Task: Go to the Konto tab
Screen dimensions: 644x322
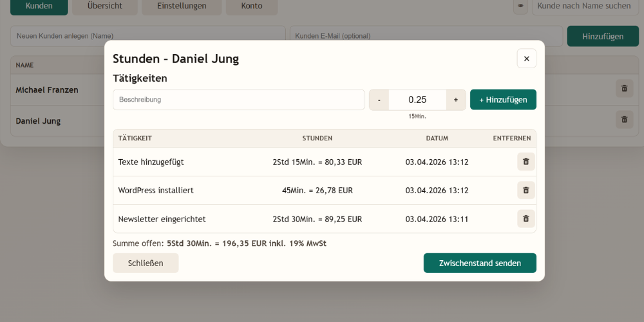Action: (x=252, y=6)
